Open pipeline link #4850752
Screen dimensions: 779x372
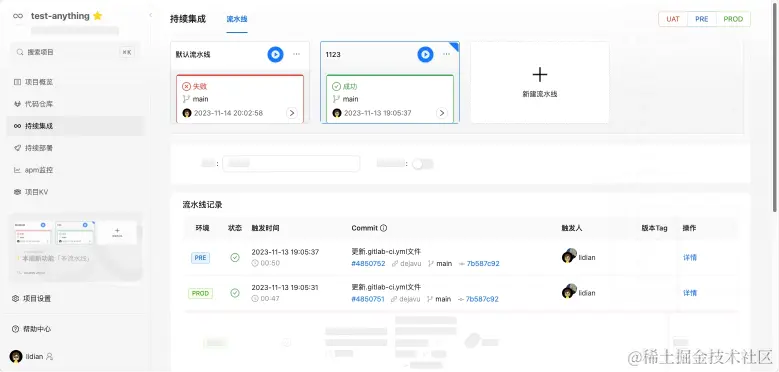(x=368, y=264)
